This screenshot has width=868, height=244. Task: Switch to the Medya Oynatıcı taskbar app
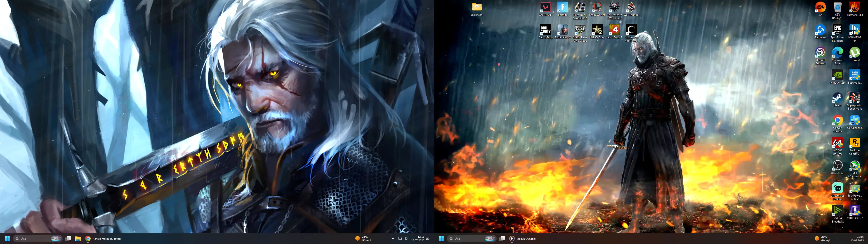coord(523,239)
